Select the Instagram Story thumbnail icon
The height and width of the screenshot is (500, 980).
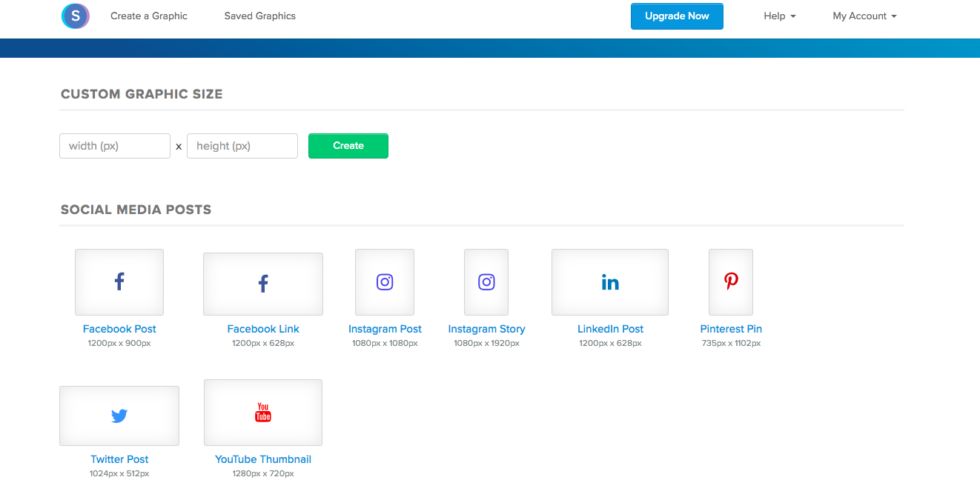[x=486, y=282]
